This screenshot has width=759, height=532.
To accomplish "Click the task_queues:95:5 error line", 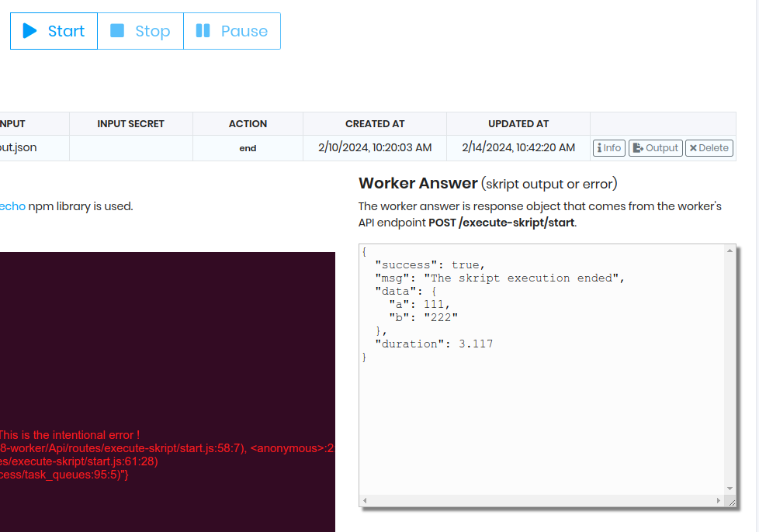I will coord(64,475).
